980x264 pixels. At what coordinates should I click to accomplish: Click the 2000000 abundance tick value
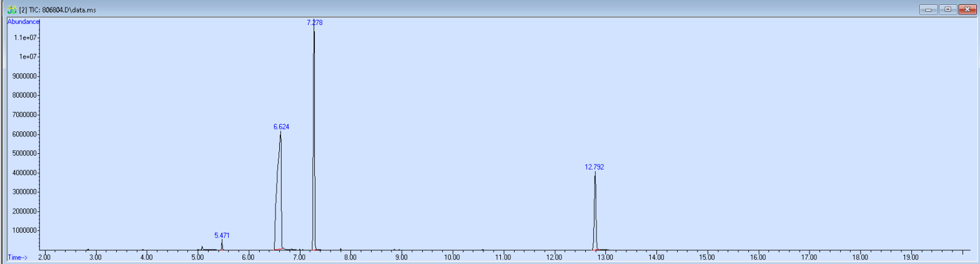tap(25, 211)
